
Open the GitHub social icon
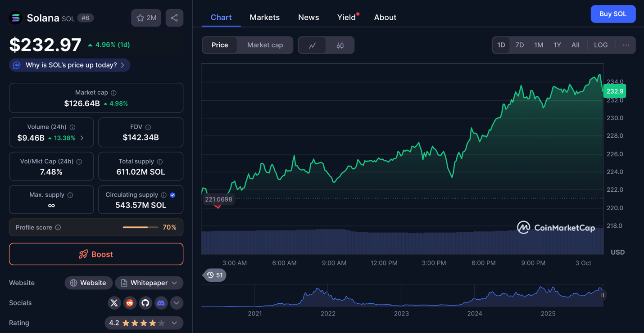click(x=145, y=303)
